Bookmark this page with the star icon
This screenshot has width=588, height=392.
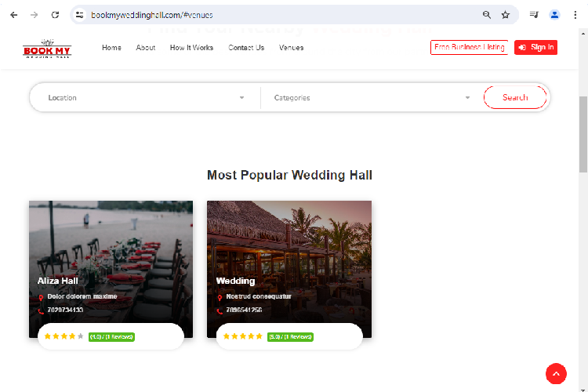tap(506, 15)
